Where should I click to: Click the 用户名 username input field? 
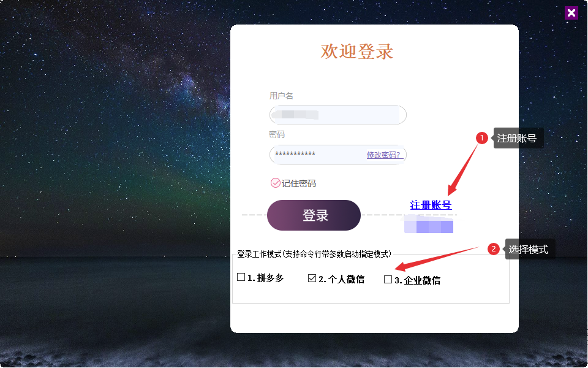pos(338,115)
